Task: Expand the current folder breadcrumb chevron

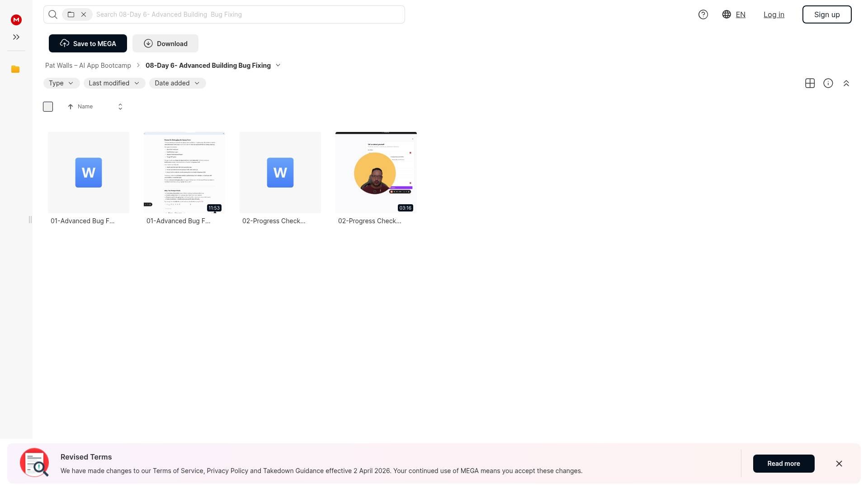Action: click(x=278, y=66)
